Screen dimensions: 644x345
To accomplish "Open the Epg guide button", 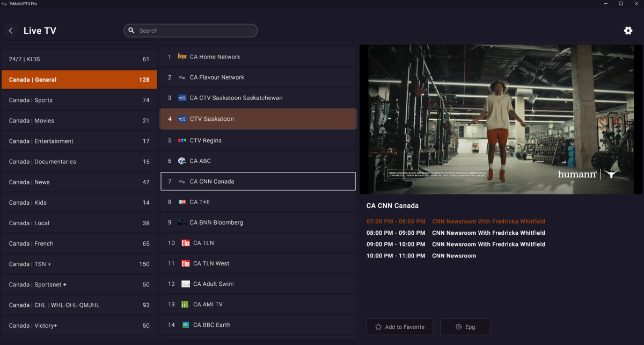I will (465, 327).
